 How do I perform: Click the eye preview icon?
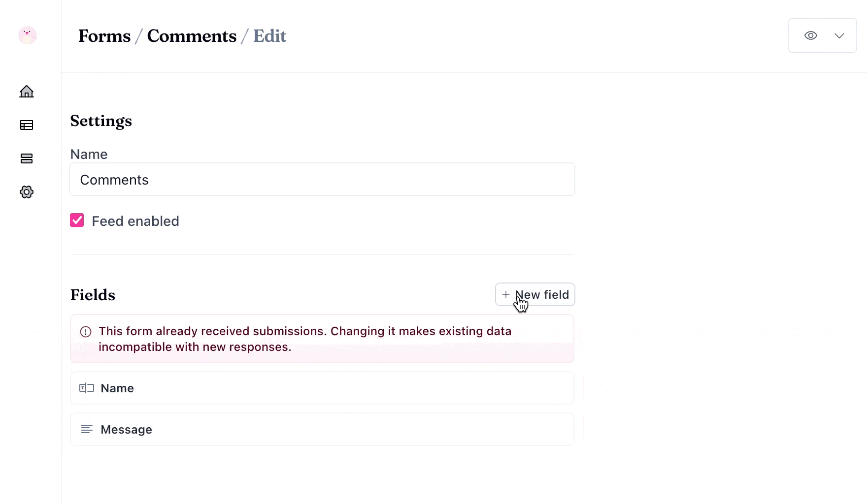tap(811, 35)
